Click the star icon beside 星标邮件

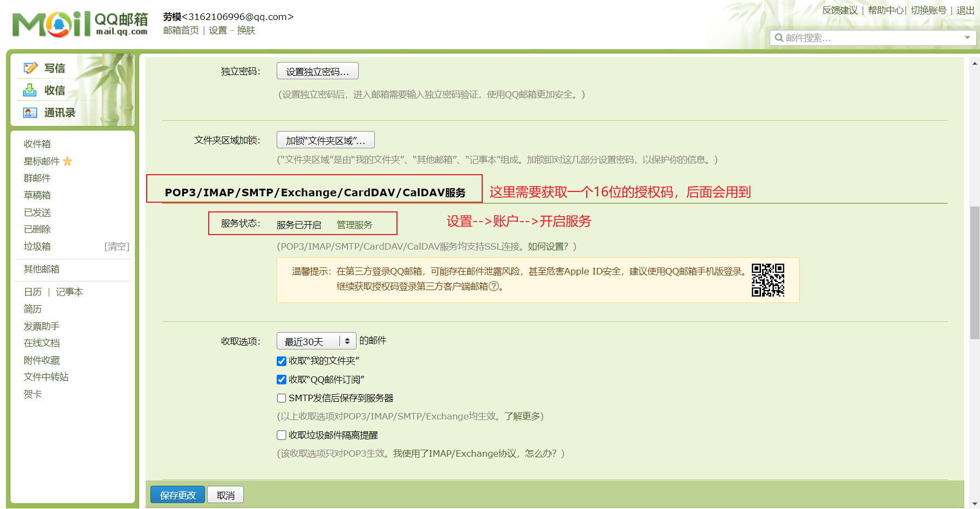67,161
